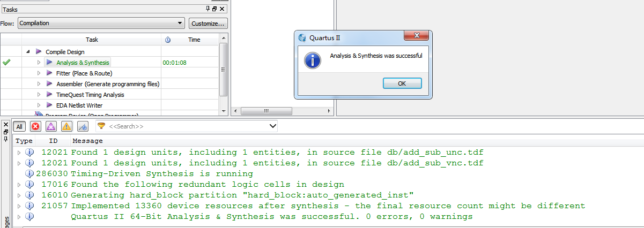Toggle the suppressed/flagged messages filter
Image resolution: width=644 pixels, height=228 pixels.
pyautogui.click(x=82, y=126)
